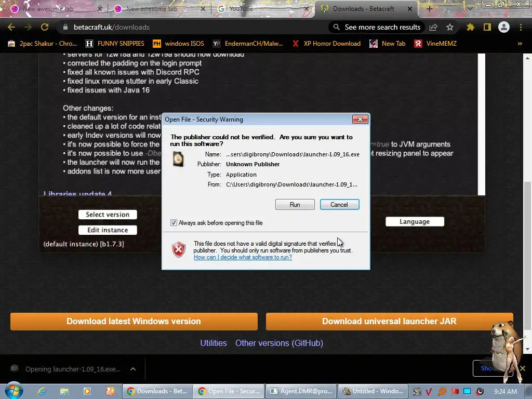Expand the hidden bookmarks chevron
The image size is (532, 399).
(x=520, y=44)
